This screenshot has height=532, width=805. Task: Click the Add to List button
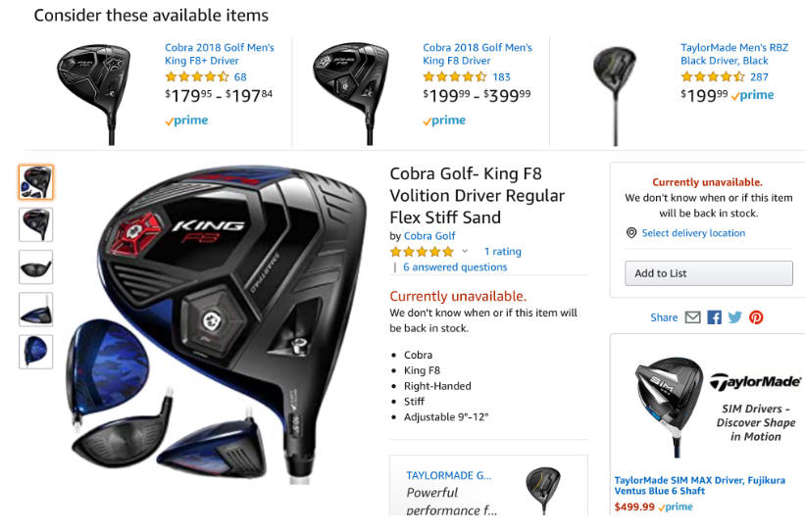tap(709, 273)
